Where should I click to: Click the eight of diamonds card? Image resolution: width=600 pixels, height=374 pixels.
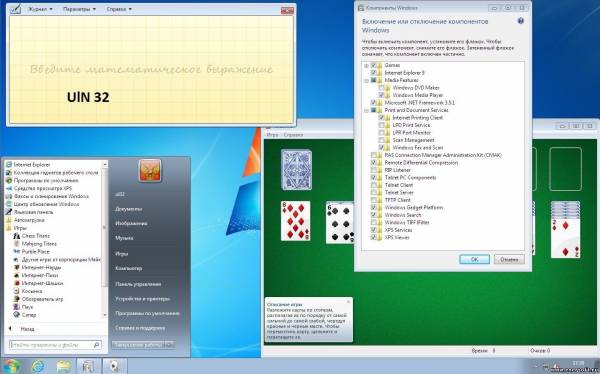295,221
